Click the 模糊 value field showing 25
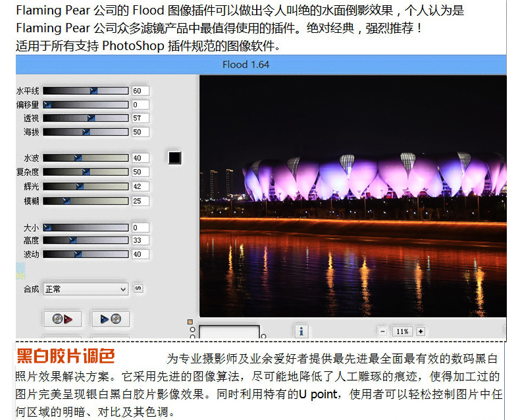This screenshot has width=520, height=420. 140,201
